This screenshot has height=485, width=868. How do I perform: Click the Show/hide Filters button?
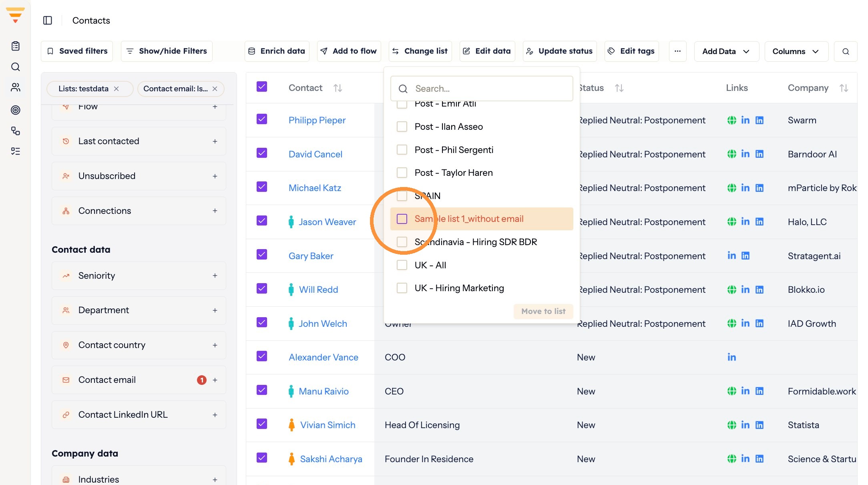pos(167,51)
